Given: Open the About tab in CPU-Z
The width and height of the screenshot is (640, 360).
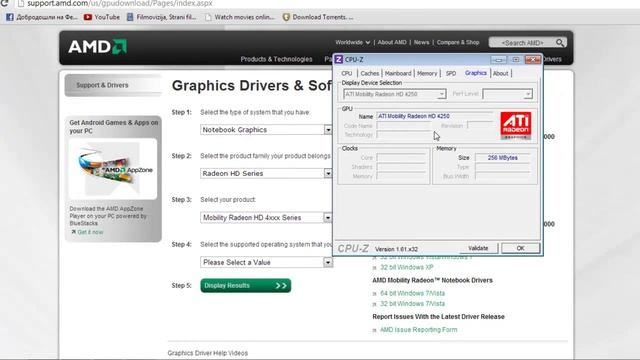Looking at the screenshot, I should coord(500,73).
